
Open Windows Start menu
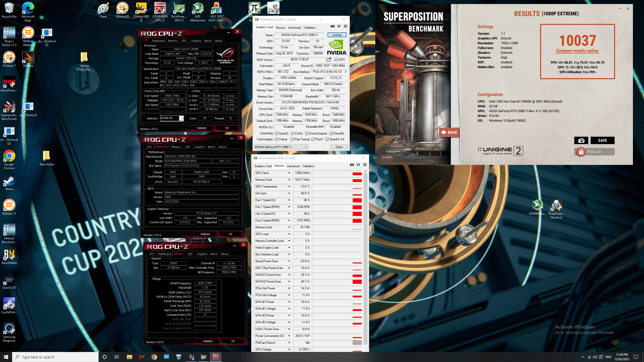(x=6, y=357)
